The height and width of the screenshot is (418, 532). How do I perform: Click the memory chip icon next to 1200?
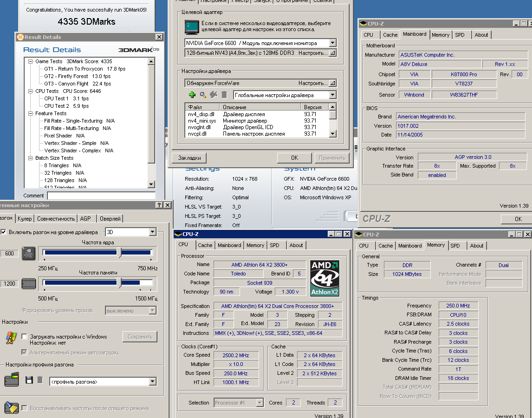[x=28, y=283]
